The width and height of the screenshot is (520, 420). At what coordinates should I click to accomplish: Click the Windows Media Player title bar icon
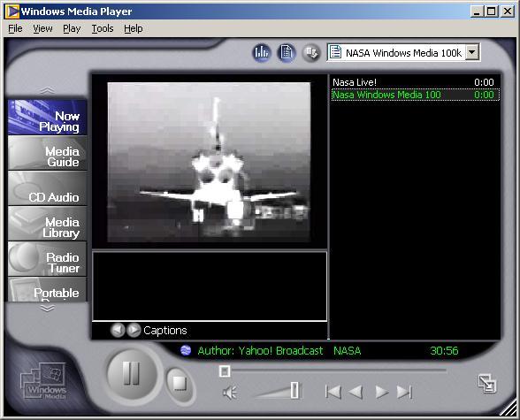(12, 11)
